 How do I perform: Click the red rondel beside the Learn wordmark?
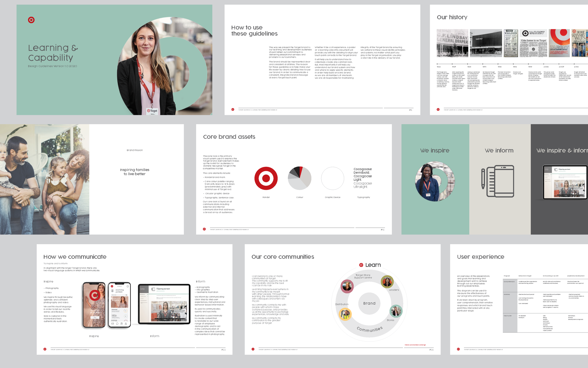coord(361,265)
